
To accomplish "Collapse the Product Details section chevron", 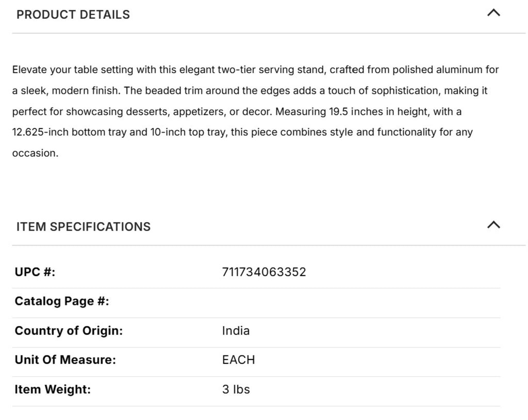I will [x=493, y=13].
